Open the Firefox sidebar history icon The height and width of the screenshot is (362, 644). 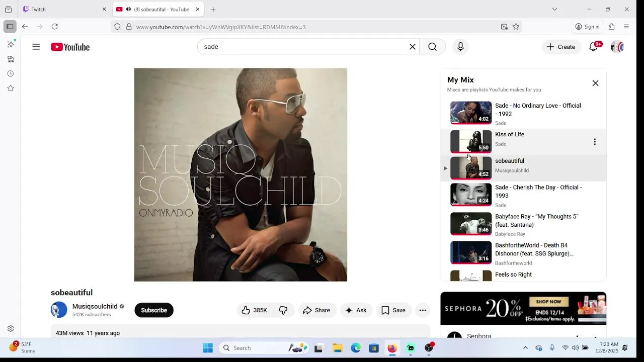coord(11,73)
